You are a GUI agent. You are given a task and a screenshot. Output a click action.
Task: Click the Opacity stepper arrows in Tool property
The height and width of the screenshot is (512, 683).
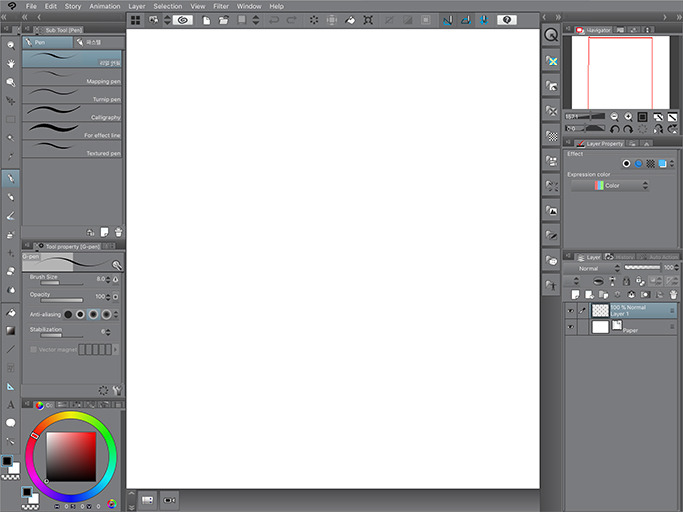108,297
